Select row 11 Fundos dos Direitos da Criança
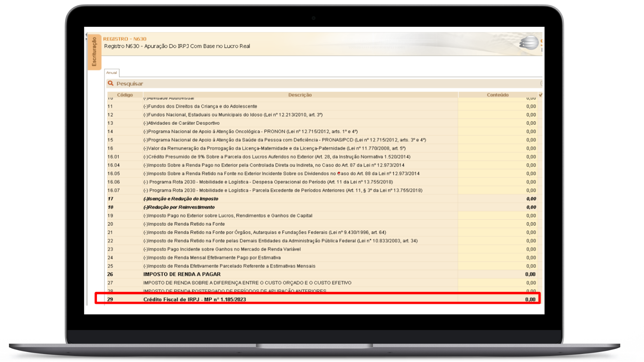644x362 pixels. tap(200, 106)
